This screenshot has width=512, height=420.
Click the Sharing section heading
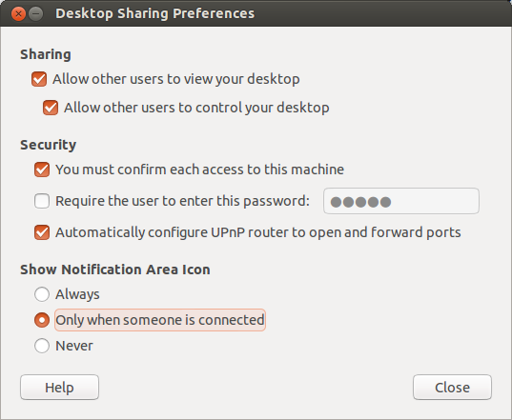46,54
